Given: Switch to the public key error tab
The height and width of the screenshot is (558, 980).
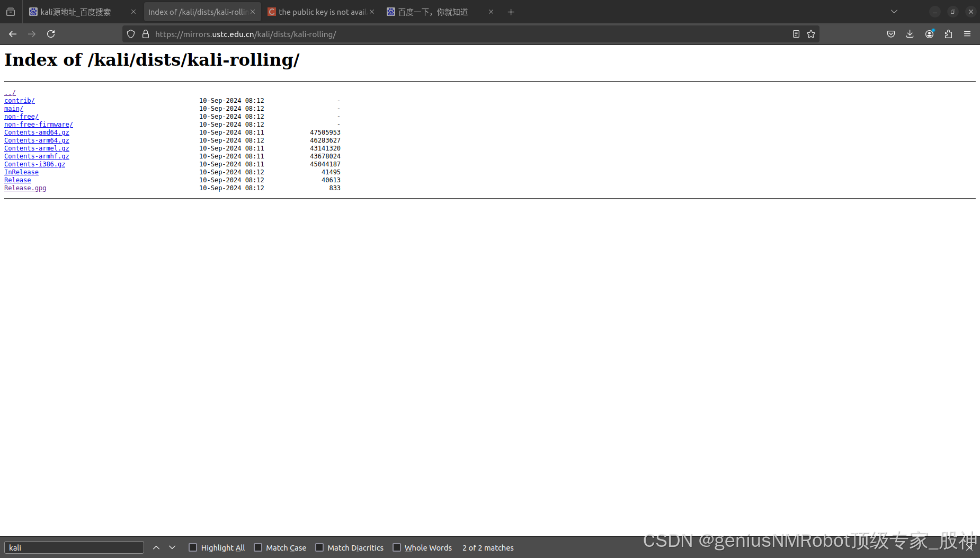Looking at the screenshot, I should pos(318,11).
